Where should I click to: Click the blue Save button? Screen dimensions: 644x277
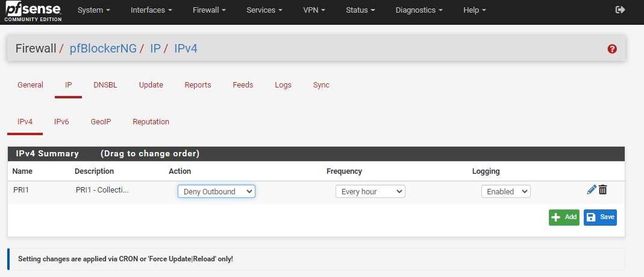600,217
